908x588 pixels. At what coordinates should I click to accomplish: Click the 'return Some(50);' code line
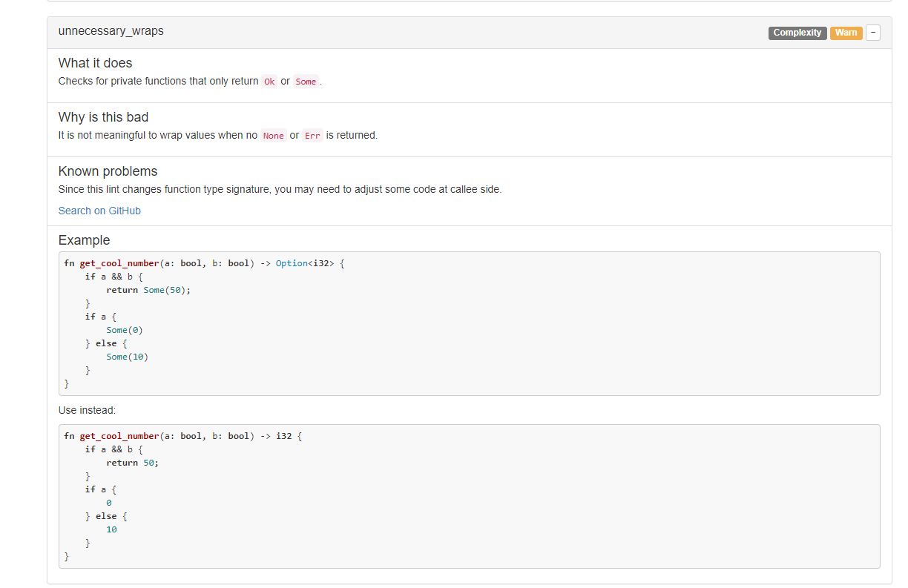pyautogui.click(x=148, y=290)
